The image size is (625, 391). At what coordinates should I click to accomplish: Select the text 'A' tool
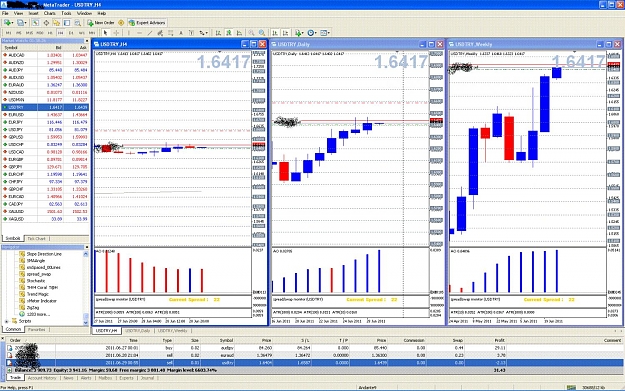pyautogui.click(x=181, y=33)
